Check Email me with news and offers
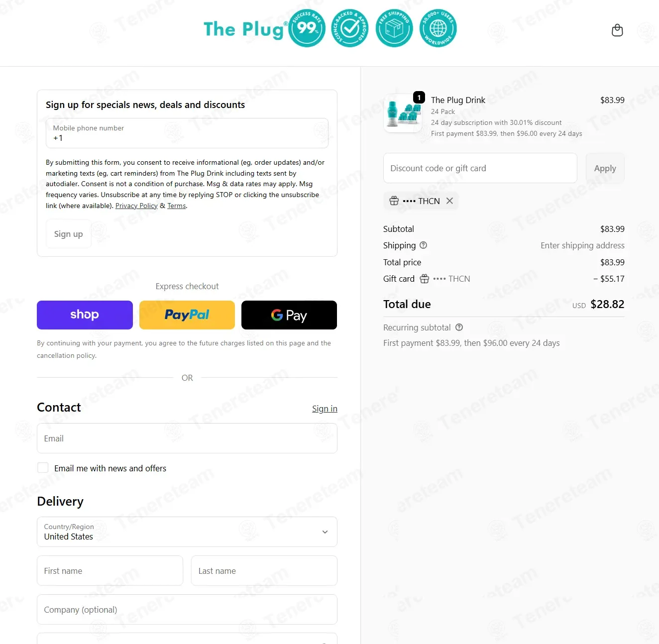 [x=43, y=468]
